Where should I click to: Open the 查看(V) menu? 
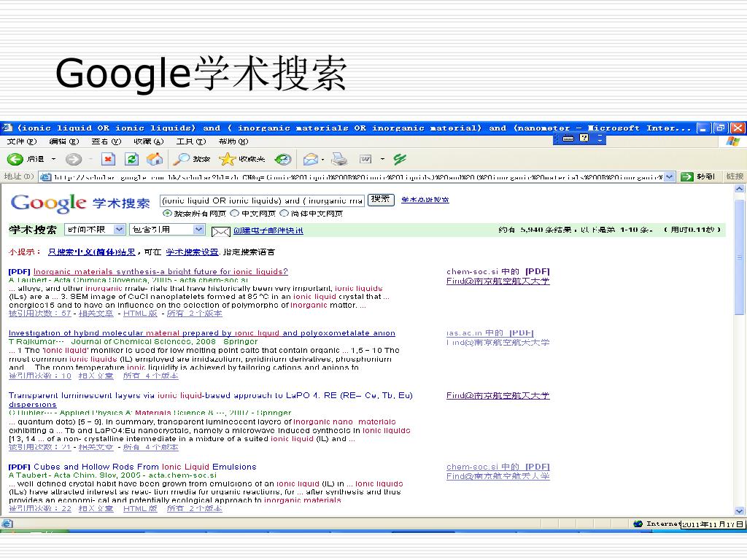[107, 141]
